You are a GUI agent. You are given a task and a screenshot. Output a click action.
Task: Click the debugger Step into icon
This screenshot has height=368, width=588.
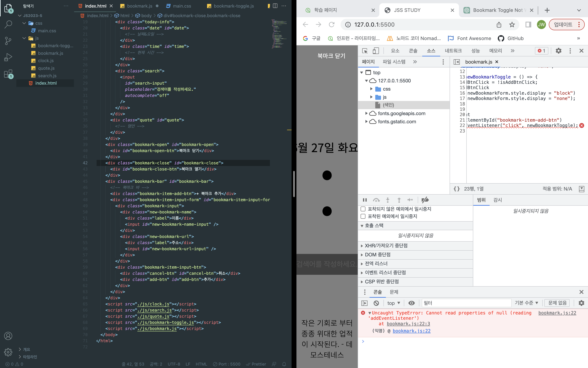coord(388,200)
